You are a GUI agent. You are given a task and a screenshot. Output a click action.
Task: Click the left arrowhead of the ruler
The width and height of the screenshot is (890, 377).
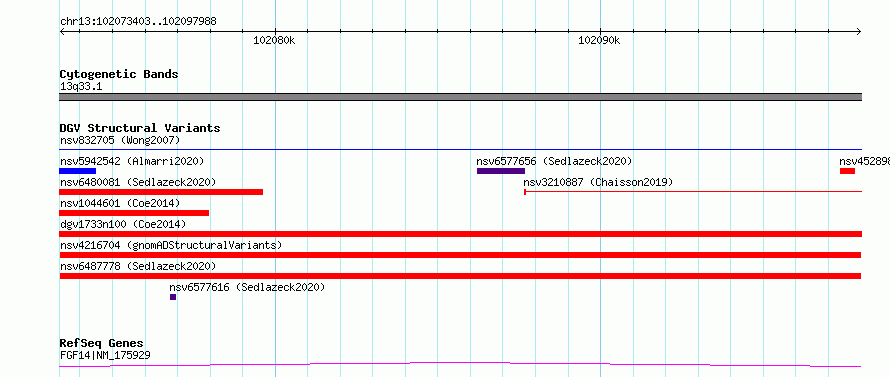pyautogui.click(x=63, y=32)
